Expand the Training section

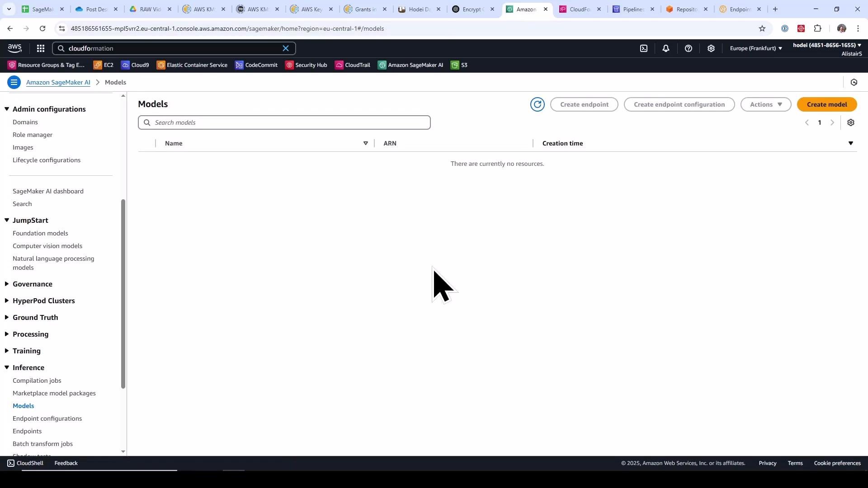[x=7, y=351]
